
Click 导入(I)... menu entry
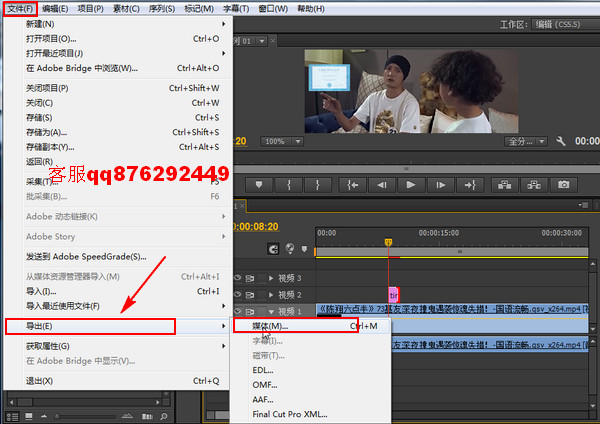[x=125, y=291]
